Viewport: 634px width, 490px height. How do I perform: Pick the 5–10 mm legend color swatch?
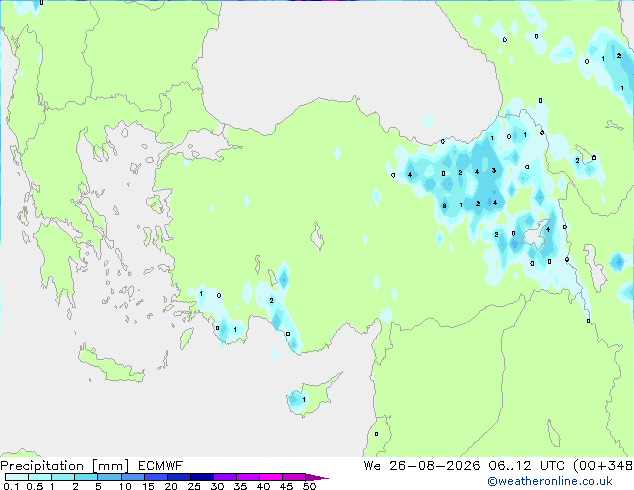point(109,477)
